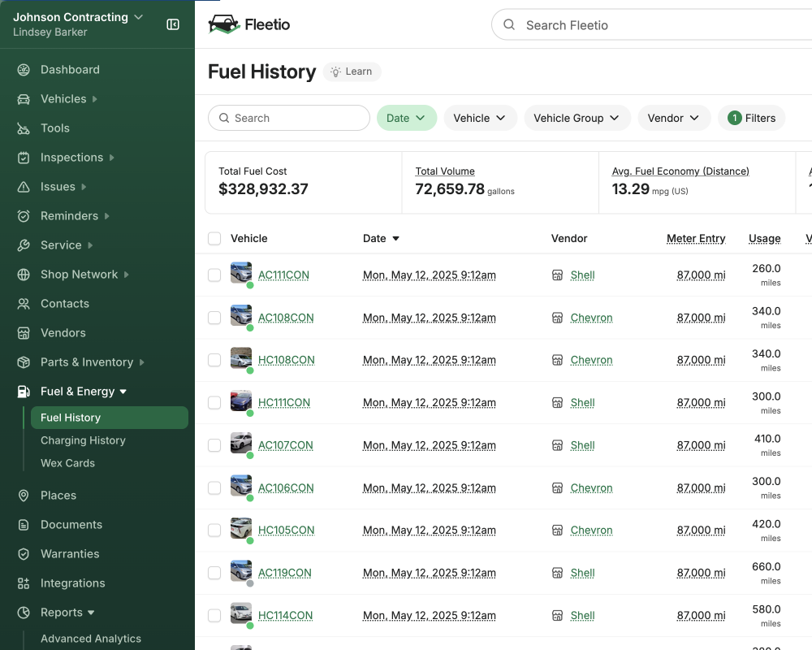Open the Date filter dropdown

pos(406,118)
